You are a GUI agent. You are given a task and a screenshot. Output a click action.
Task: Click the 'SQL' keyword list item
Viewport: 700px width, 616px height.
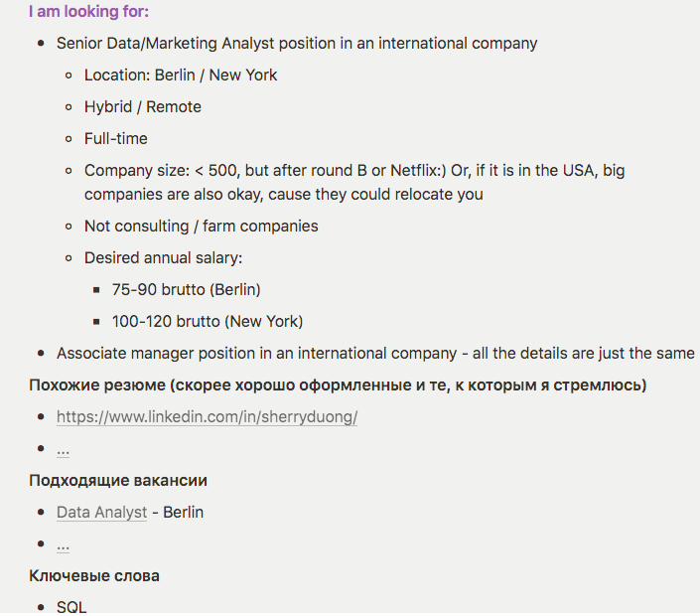(x=71, y=607)
